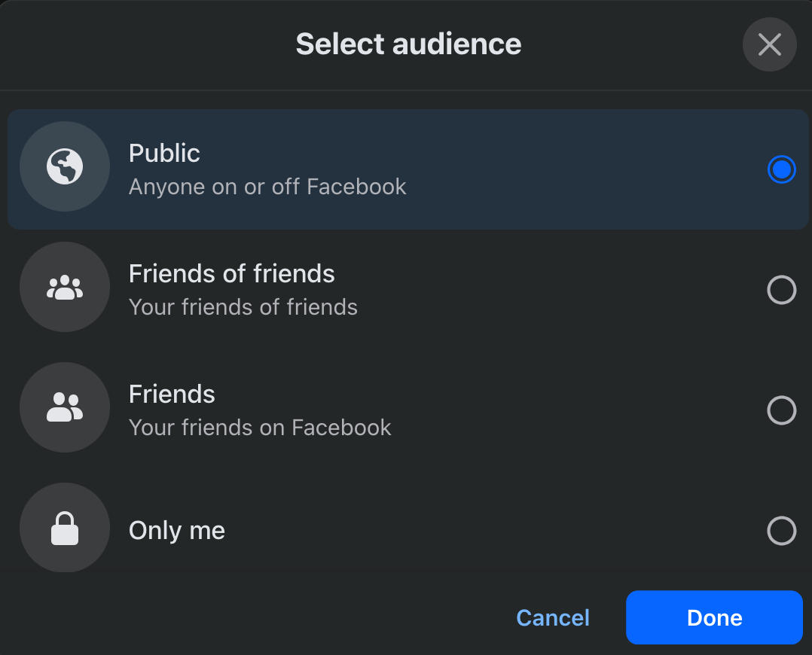Click the padlock Only me icon
The width and height of the screenshot is (812, 655).
pyautogui.click(x=65, y=528)
